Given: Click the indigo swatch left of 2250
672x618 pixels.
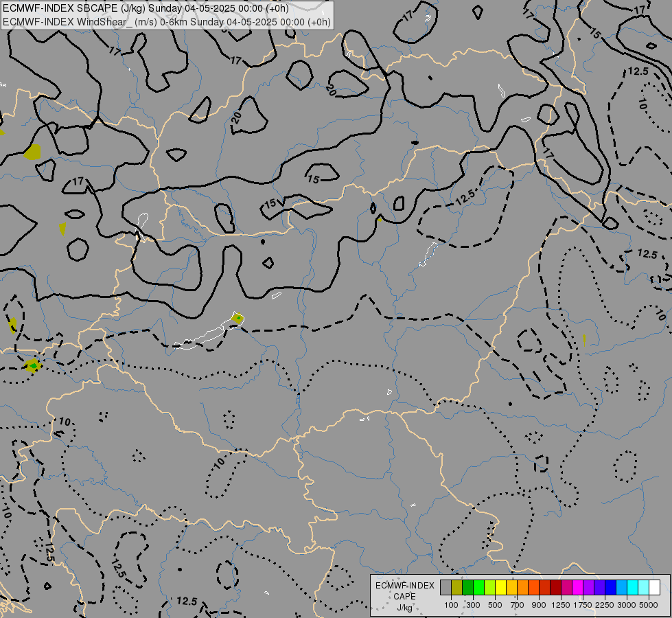Looking at the screenshot, I should pyautogui.click(x=599, y=588).
